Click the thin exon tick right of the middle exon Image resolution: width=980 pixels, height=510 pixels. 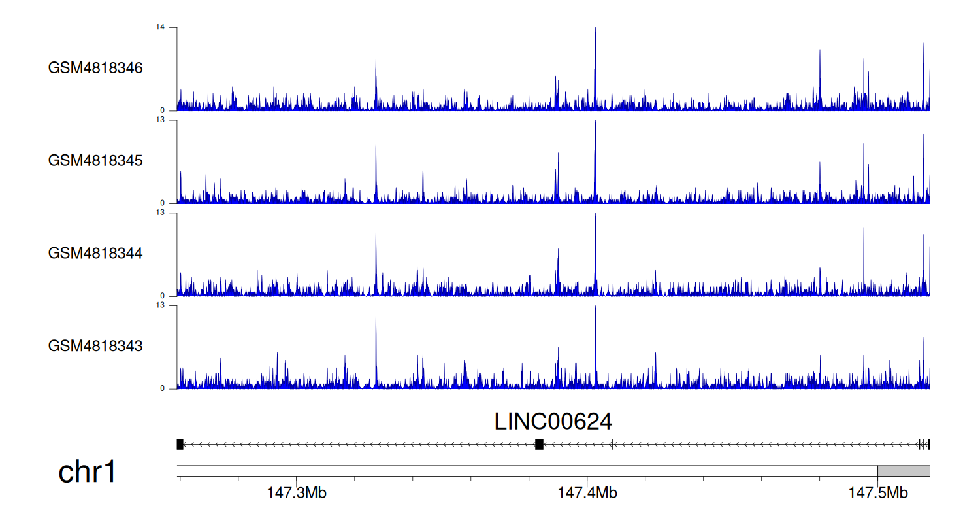(612, 445)
